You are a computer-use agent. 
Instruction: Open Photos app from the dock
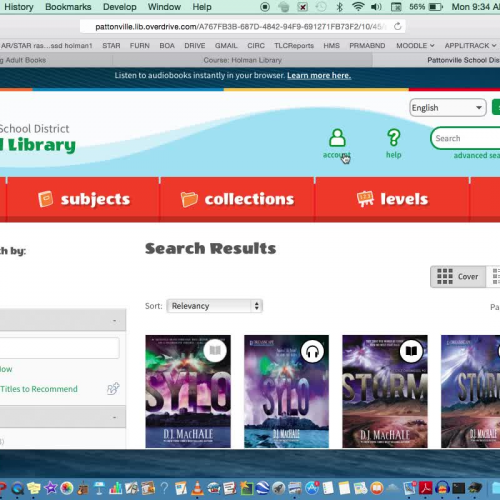tap(67, 489)
